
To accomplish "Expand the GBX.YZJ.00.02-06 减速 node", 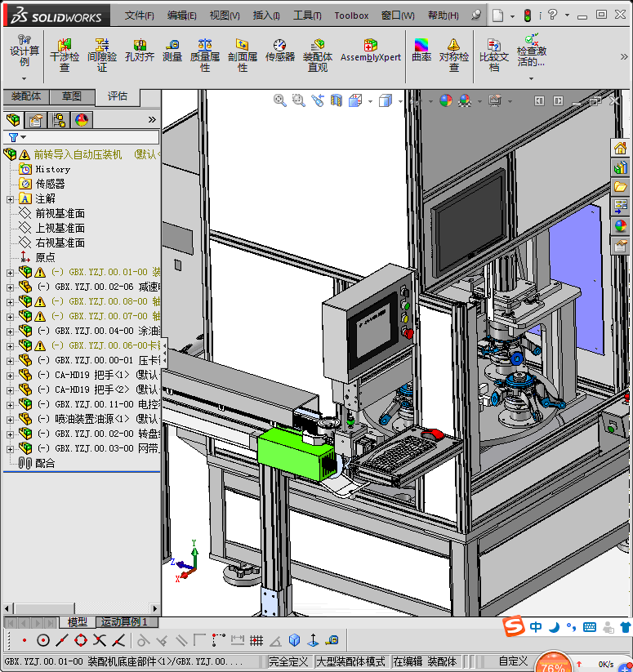I will tap(10, 287).
